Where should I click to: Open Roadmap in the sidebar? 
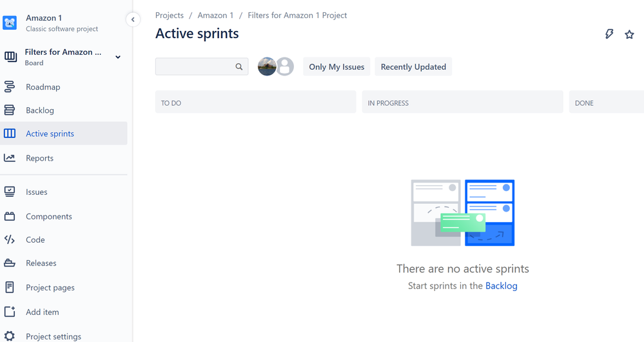43,86
